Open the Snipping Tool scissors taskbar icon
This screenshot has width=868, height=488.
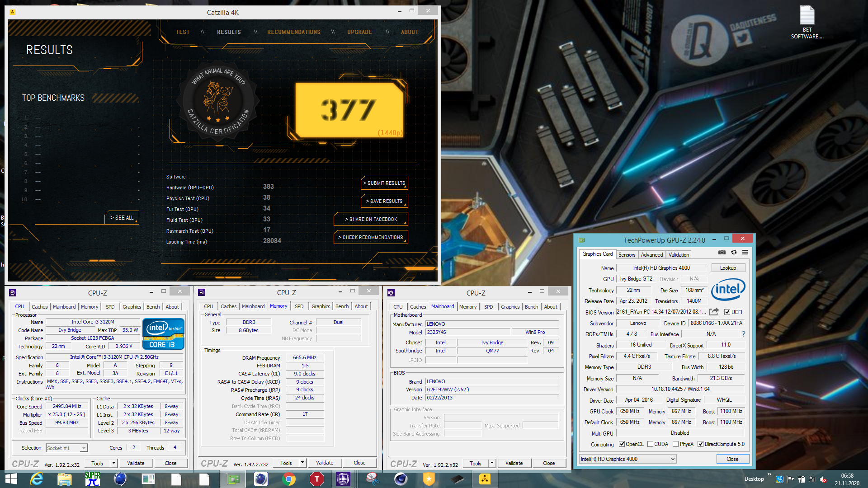coord(373,479)
